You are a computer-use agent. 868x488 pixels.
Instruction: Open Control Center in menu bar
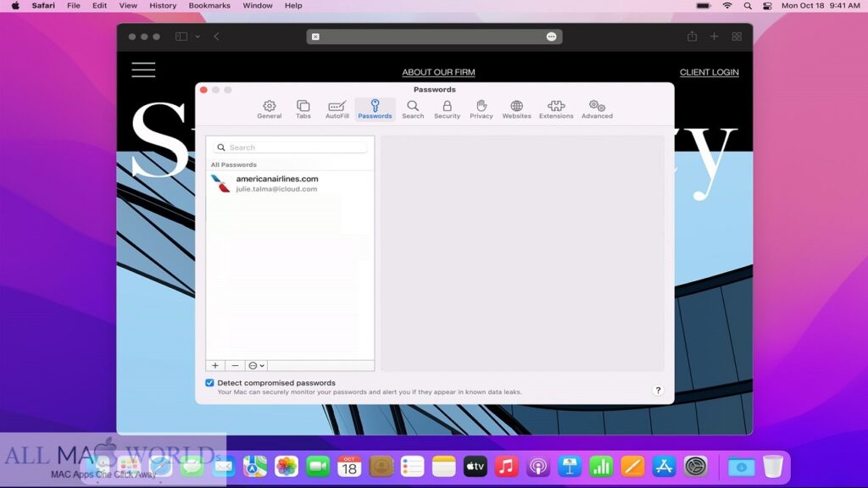[x=767, y=6]
